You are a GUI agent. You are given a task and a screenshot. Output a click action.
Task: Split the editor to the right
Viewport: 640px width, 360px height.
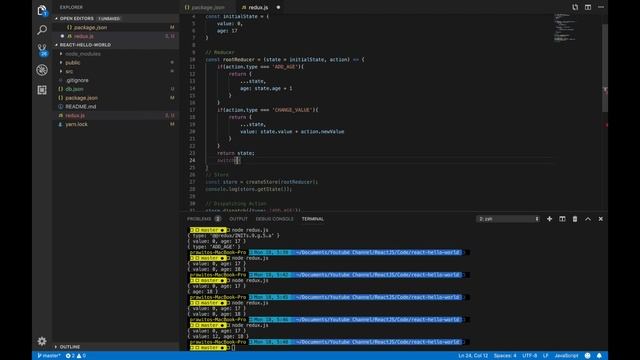click(x=588, y=7)
